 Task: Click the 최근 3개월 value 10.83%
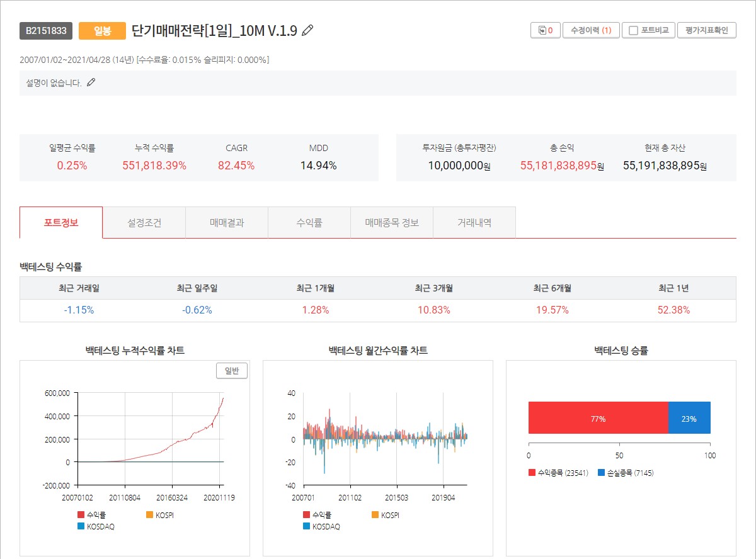pos(434,310)
